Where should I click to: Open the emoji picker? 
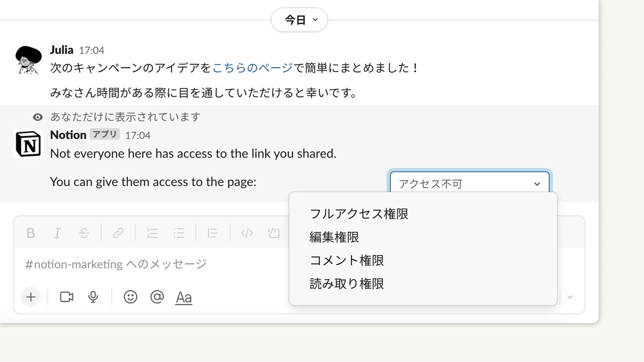coord(130,297)
